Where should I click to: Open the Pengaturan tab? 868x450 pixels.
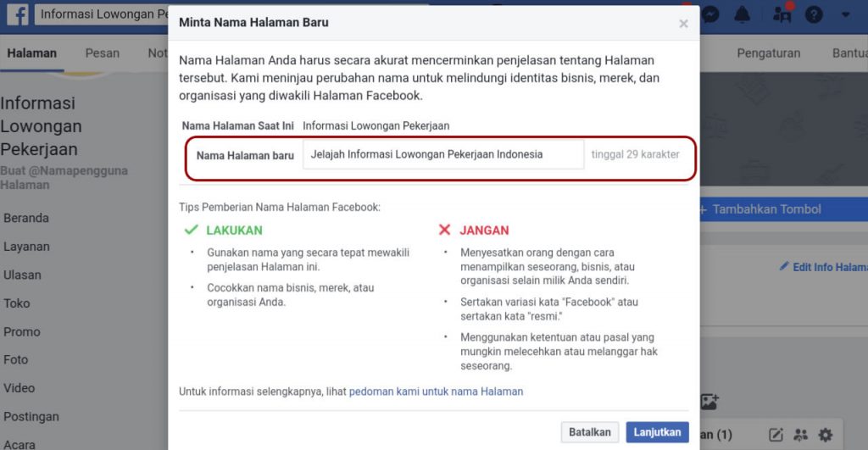click(768, 53)
